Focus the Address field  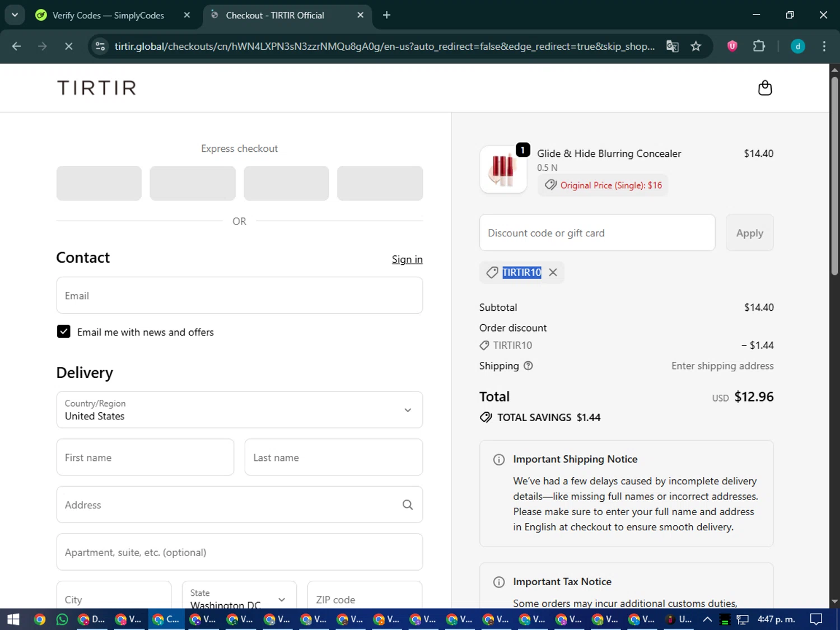(x=240, y=505)
